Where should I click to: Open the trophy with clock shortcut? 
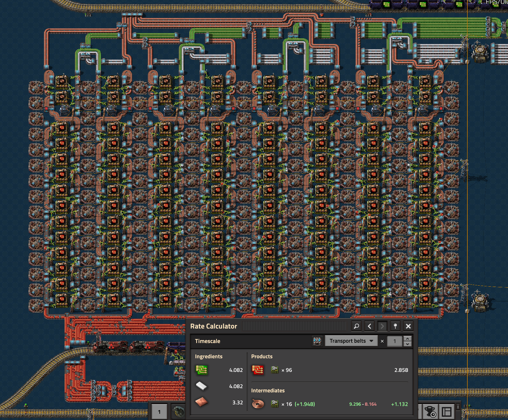(x=430, y=412)
